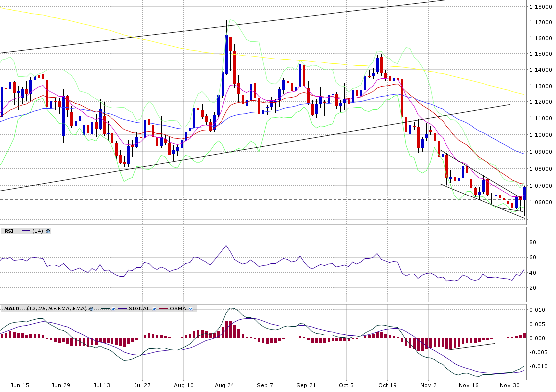Viewport: 556px width, 392px height.
Task: Open the MACD indicator settings icon
Action: tap(91, 309)
